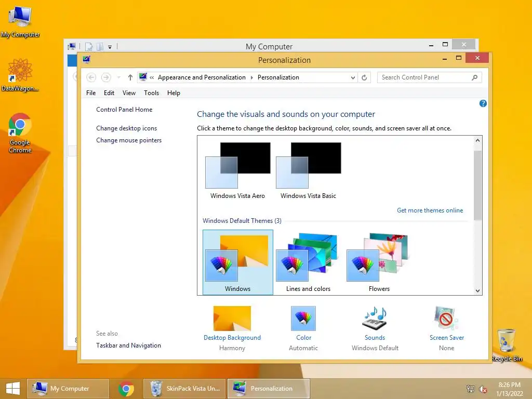
Task: Click themes list scroll up arrow
Action: click(478, 140)
